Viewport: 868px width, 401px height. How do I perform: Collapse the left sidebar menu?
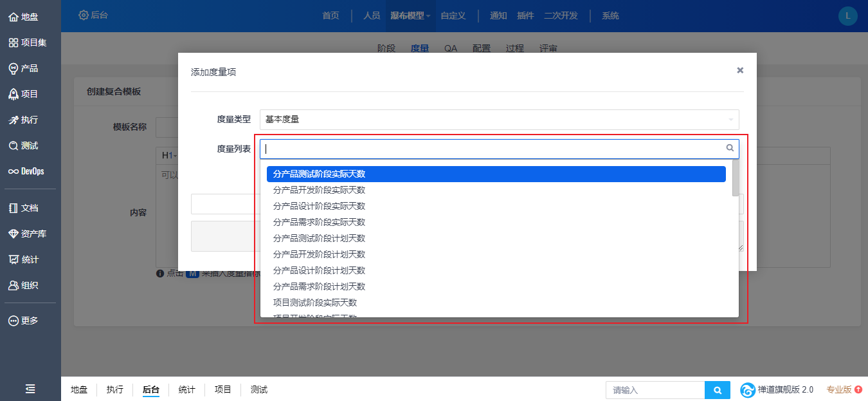(30, 389)
